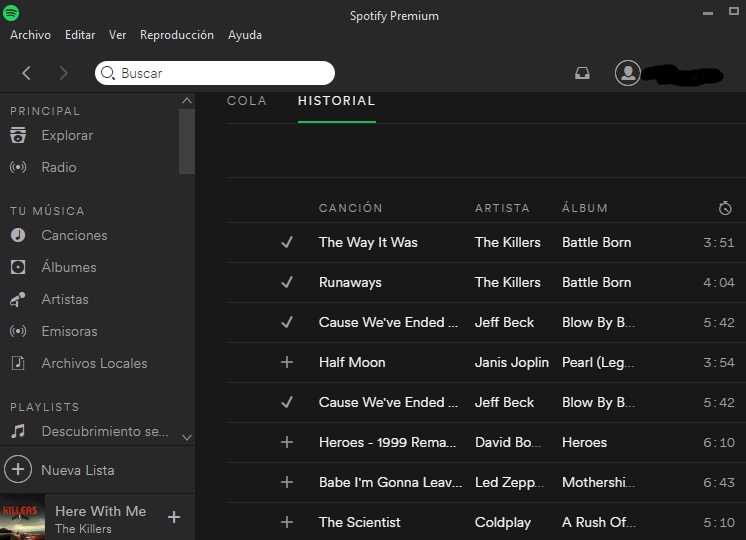Sort by the ARTISTA column header
Viewport: 746px width, 540px height.
point(502,208)
